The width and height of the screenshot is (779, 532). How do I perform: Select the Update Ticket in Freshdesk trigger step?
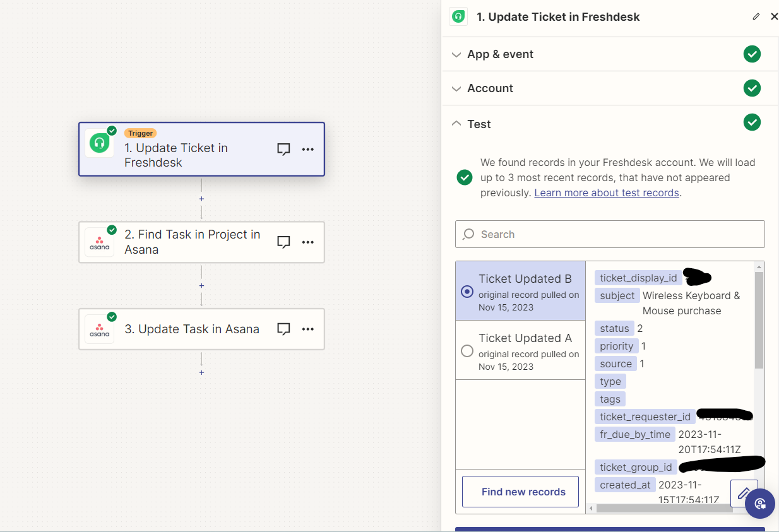pyautogui.click(x=201, y=149)
